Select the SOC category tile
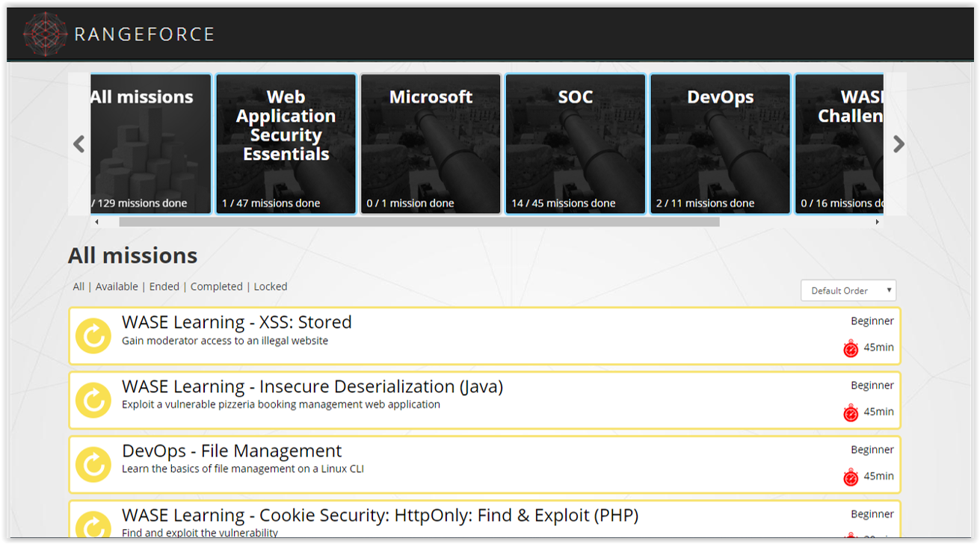Image resolution: width=980 pixels, height=544 pixels. tap(575, 143)
